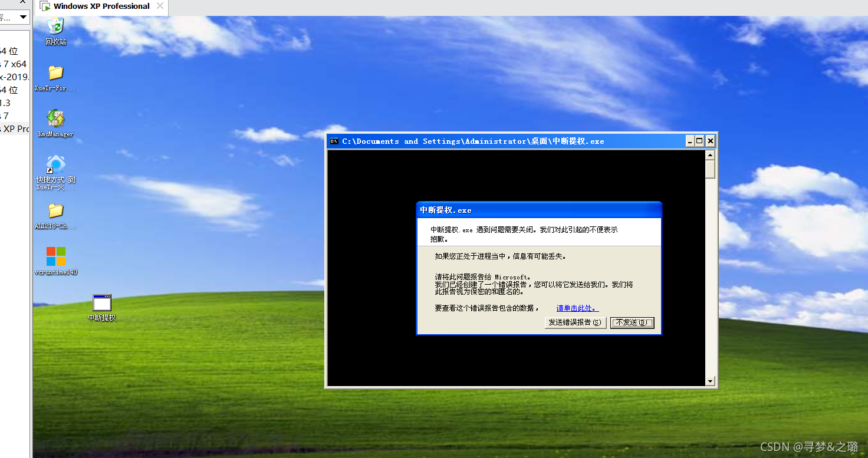Click the console scrollbar up arrow

click(711, 155)
